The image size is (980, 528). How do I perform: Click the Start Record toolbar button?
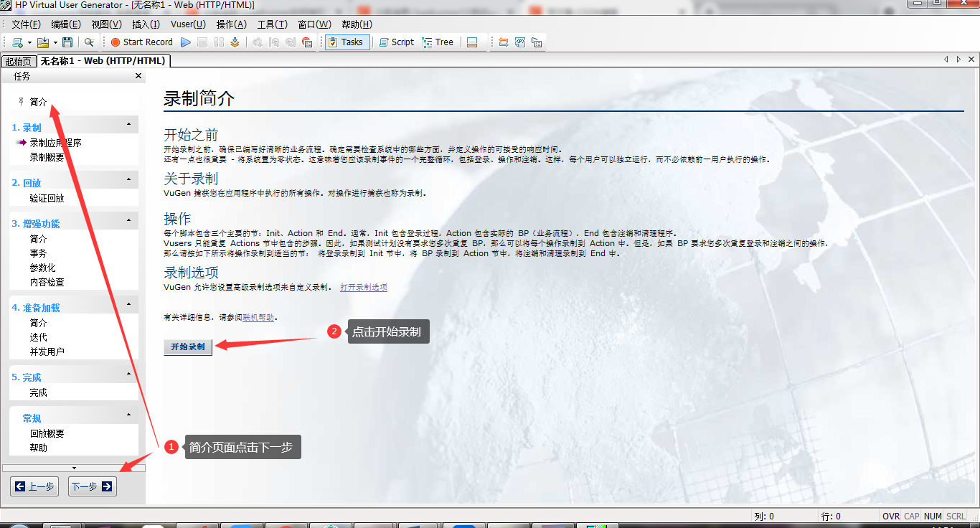pos(141,42)
